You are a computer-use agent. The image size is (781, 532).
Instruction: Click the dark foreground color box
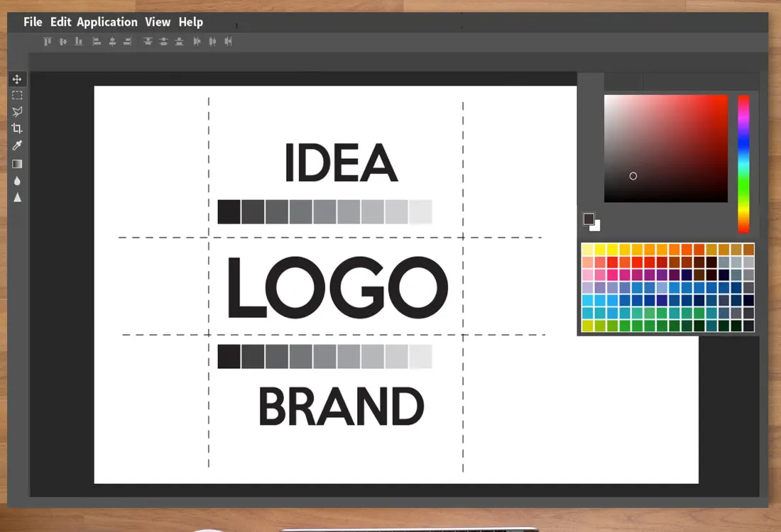pos(588,218)
